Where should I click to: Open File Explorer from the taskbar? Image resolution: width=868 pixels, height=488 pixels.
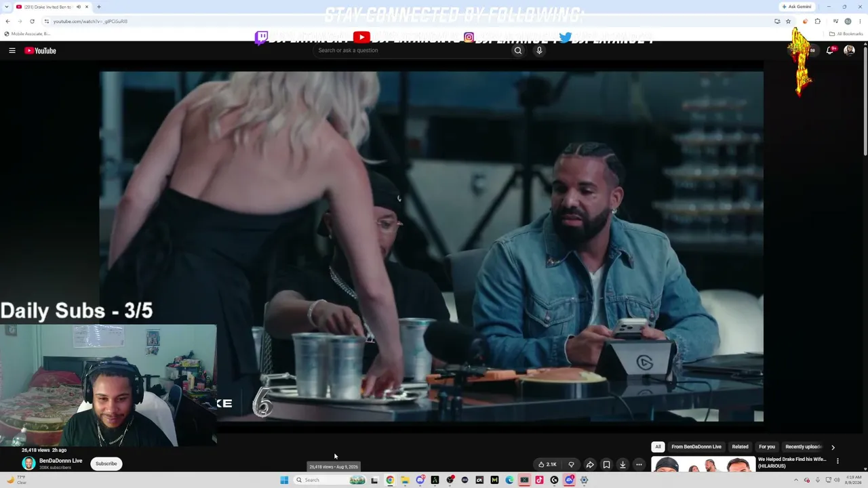pos(405,480)
